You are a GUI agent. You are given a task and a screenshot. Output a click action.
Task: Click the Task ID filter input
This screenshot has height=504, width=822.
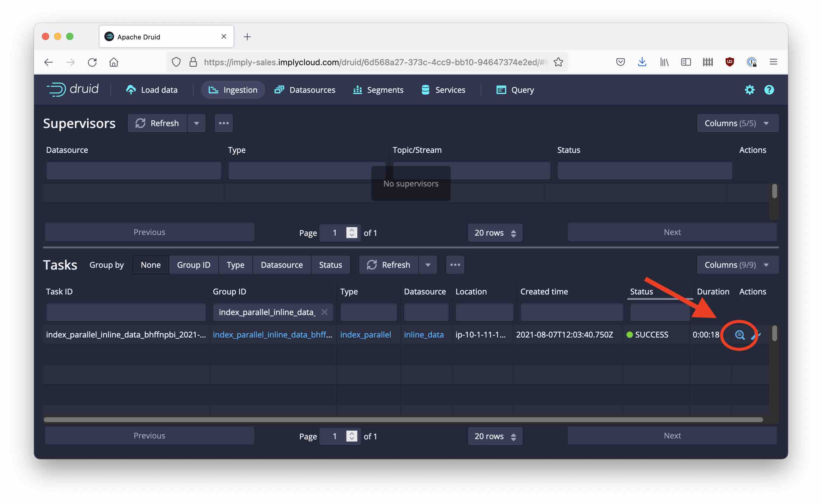pos(126,312)
